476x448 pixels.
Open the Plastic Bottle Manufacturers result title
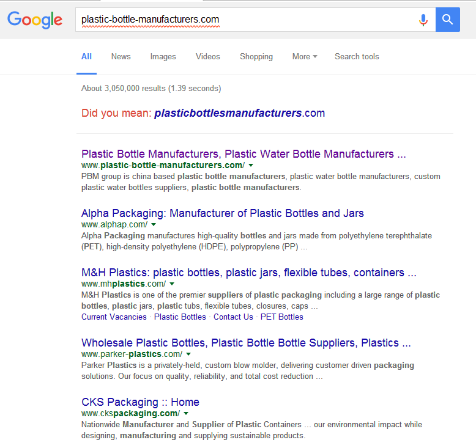tap(244, 154)
